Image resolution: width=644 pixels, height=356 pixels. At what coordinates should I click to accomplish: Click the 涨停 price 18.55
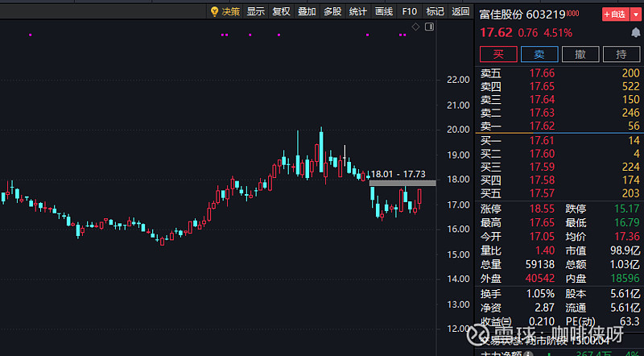click(x=542, y=209)
